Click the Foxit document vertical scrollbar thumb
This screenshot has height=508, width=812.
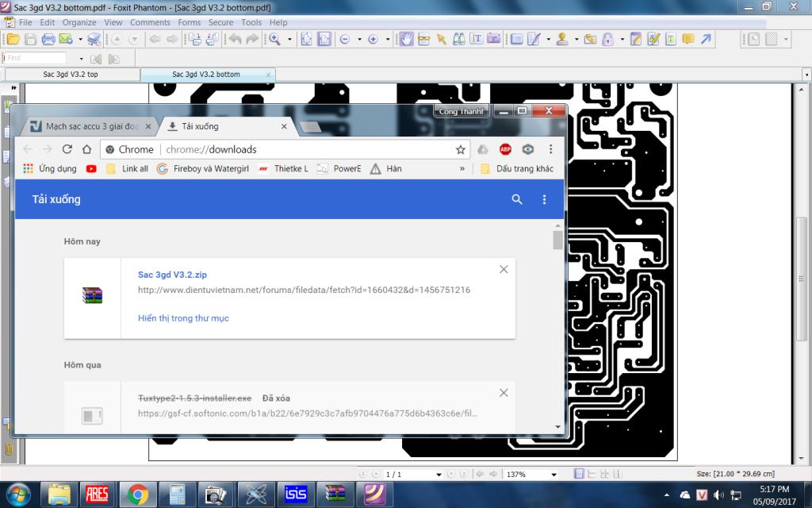tap(802, 280)
